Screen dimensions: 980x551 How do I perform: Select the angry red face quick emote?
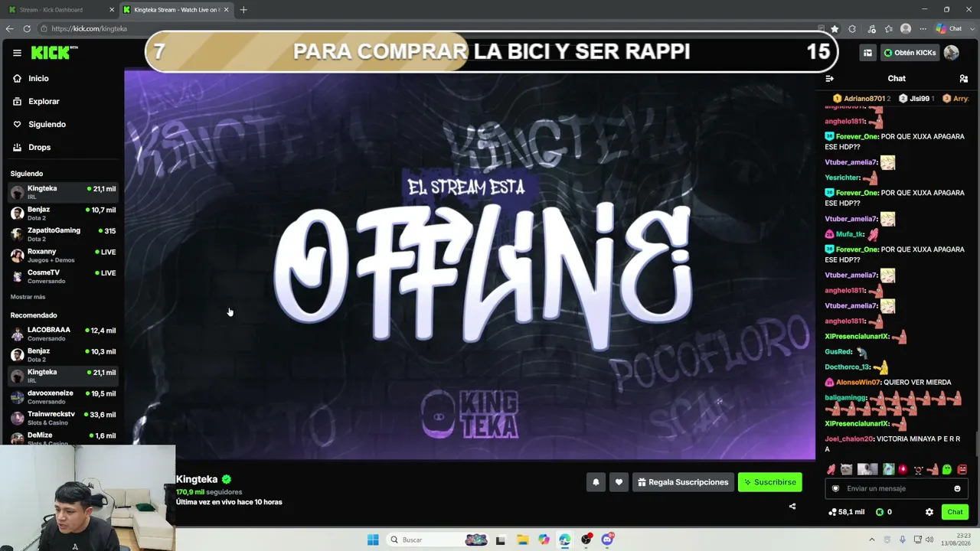point(962,469)
